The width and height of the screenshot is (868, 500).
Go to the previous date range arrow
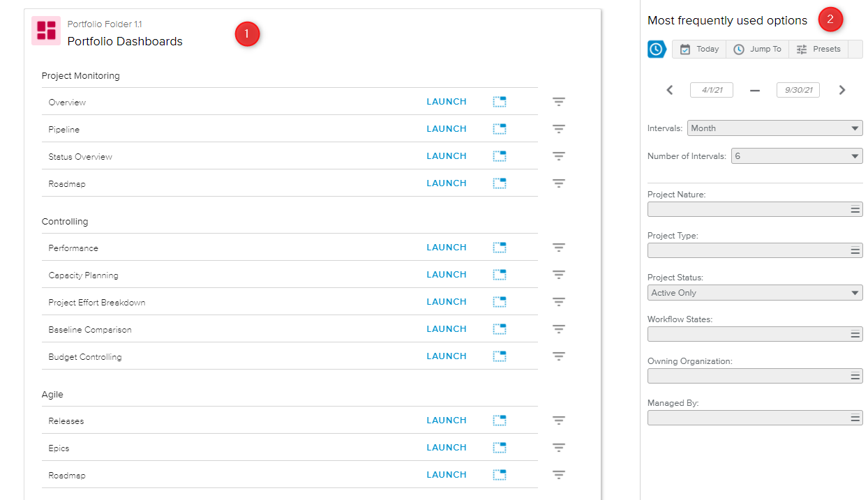pos(670,90)
